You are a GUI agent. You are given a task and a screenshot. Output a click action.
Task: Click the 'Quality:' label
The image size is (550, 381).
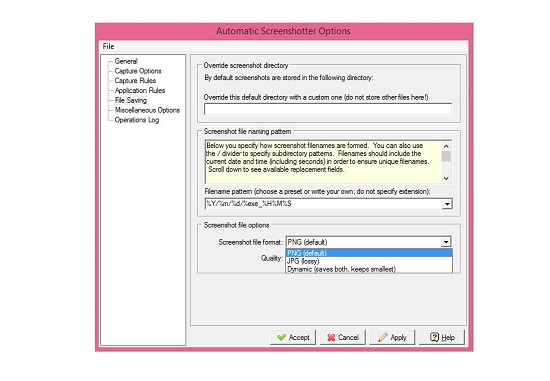click(271, 258)
